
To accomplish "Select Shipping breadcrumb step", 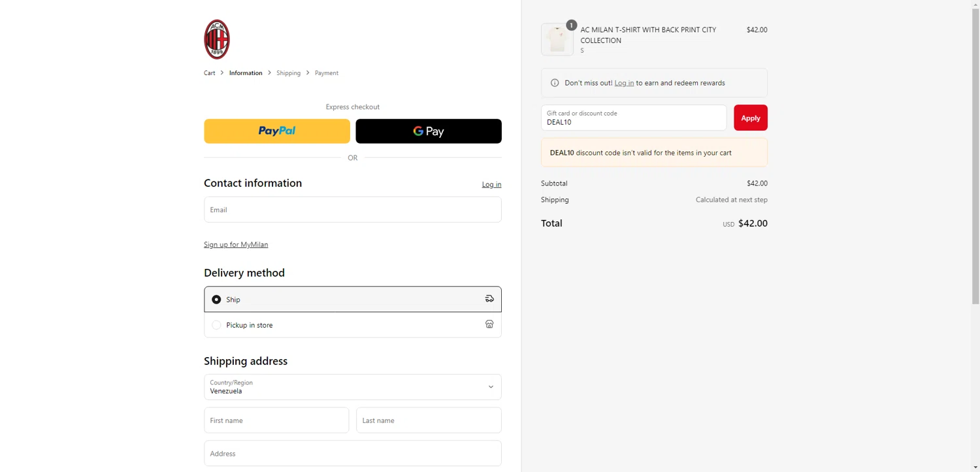I will point(288,73).
